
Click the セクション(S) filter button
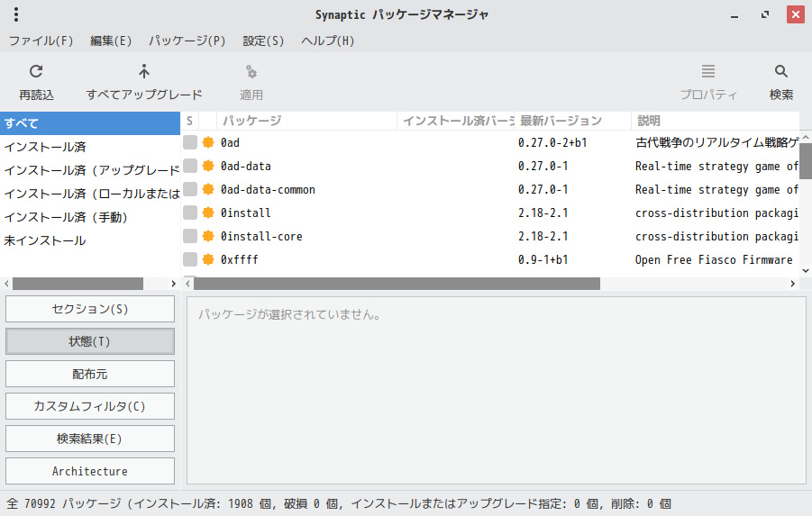(x=90, y=309)
